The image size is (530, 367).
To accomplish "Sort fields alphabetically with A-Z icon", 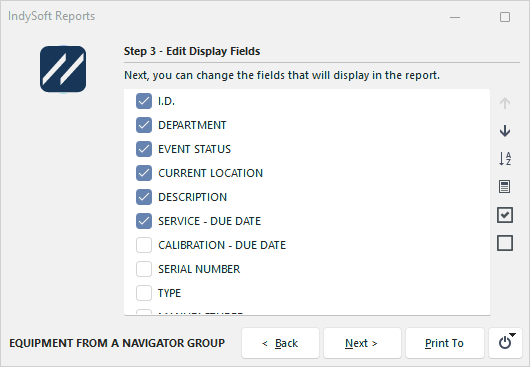I will (505, 158).
